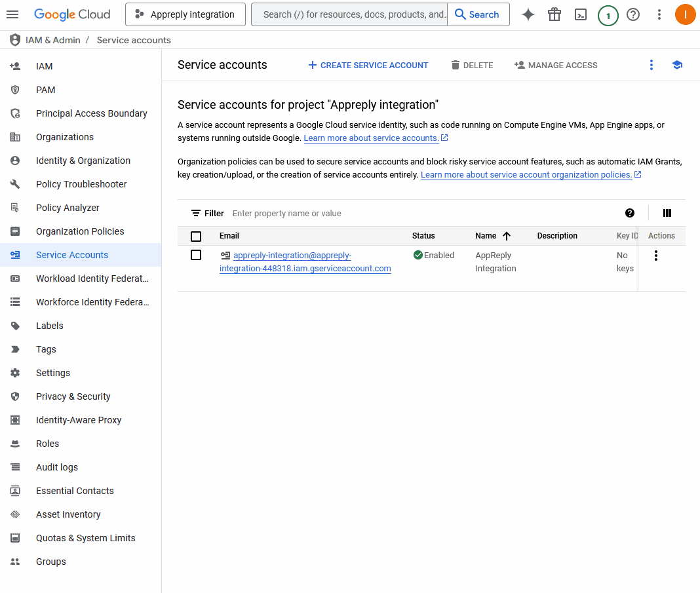700x593 pixels.
Task: Open Essential Contacts page
Action: [x=81, y=491]
